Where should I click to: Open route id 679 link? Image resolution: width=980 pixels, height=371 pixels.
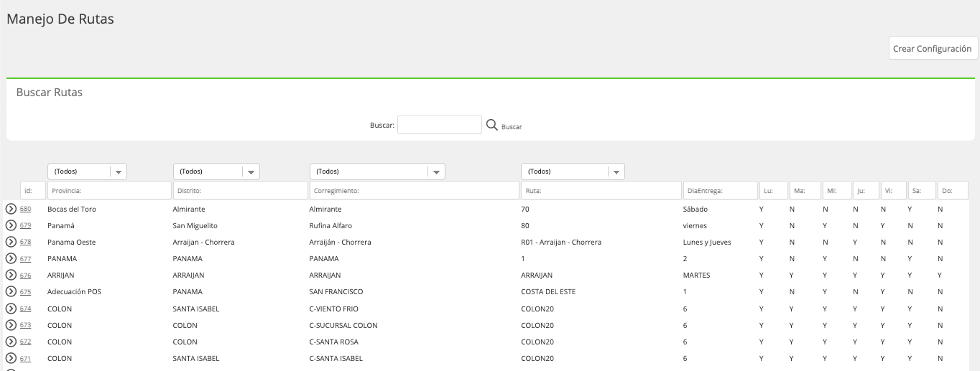pos(25,225)
